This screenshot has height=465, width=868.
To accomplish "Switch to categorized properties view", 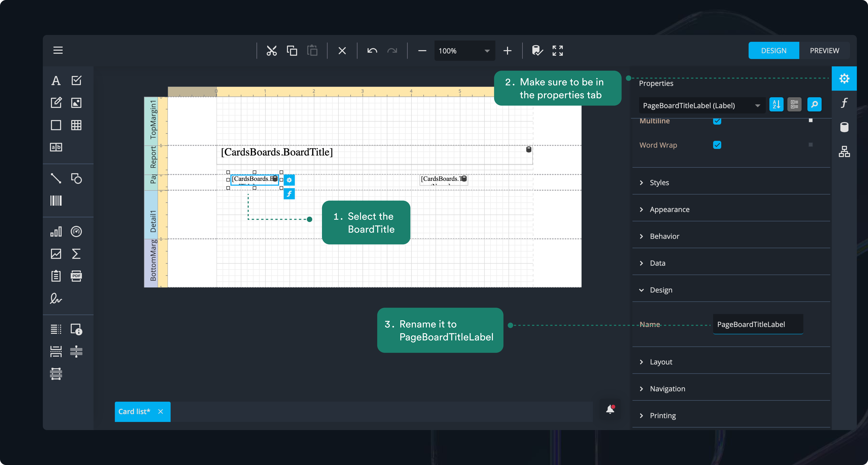I will (x=794, y=104).
